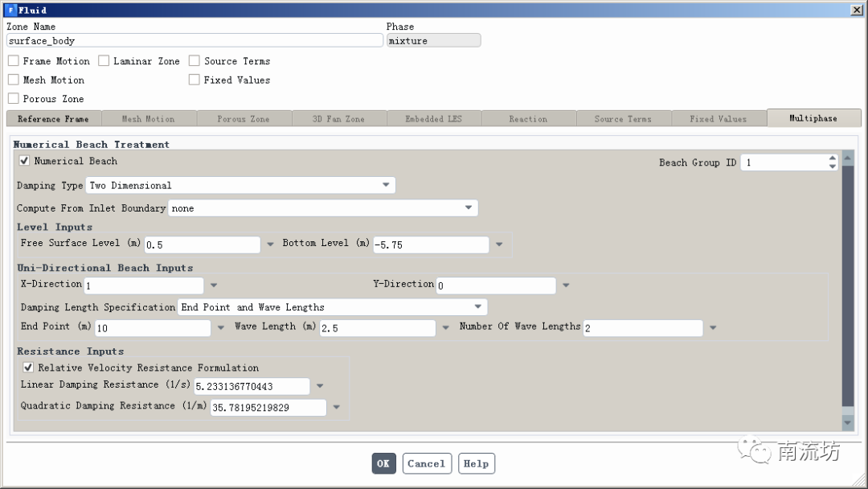Edit the Beach Group ID field
This screenshot has width=868, height=489.
784,162
